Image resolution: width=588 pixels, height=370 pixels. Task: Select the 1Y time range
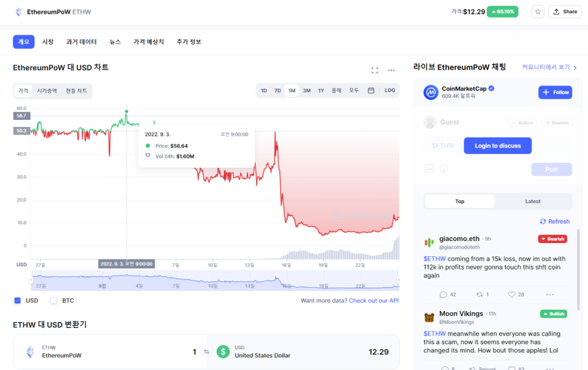[321, 90]
